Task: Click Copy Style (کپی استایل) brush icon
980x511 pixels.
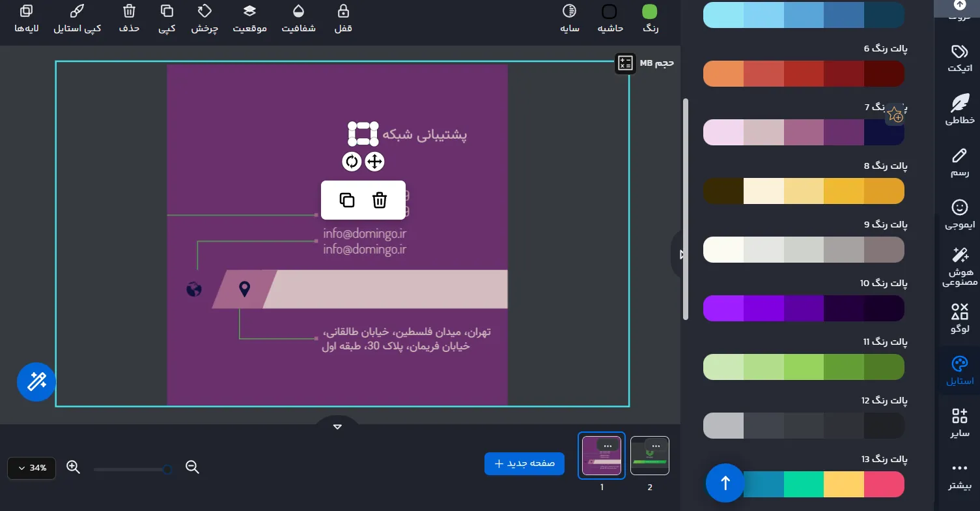Action: (x=77, y=18)
